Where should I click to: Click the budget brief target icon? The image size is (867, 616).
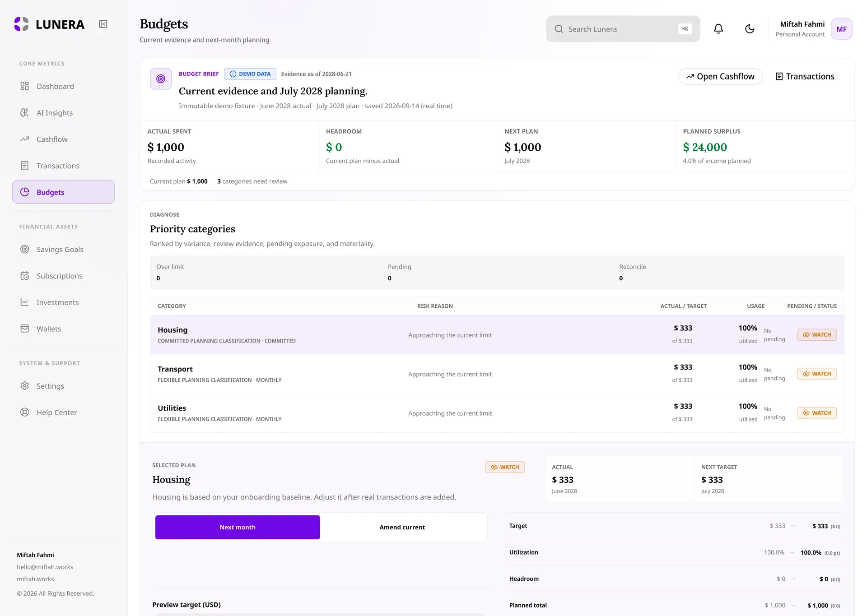[161, 79]
